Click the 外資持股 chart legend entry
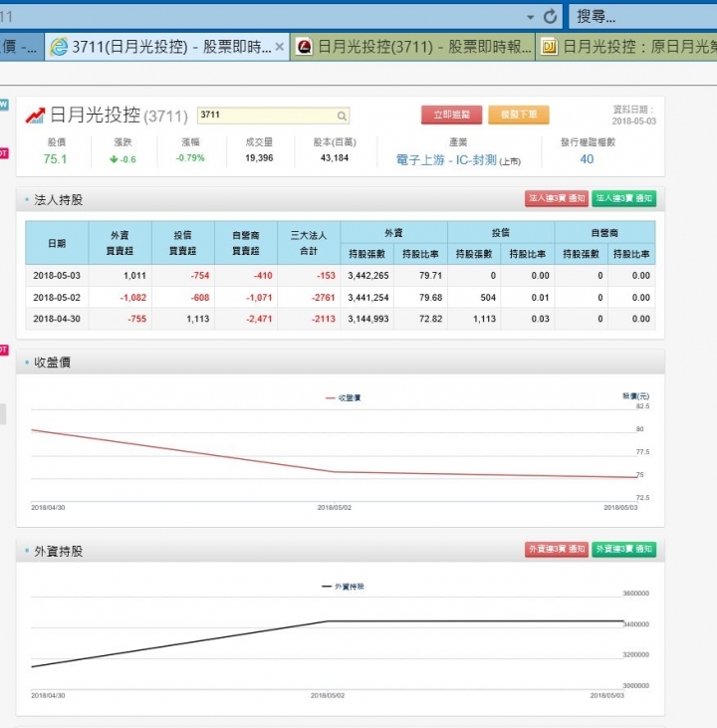This screenshot has height=728, width=717. (x=344, y=587)
